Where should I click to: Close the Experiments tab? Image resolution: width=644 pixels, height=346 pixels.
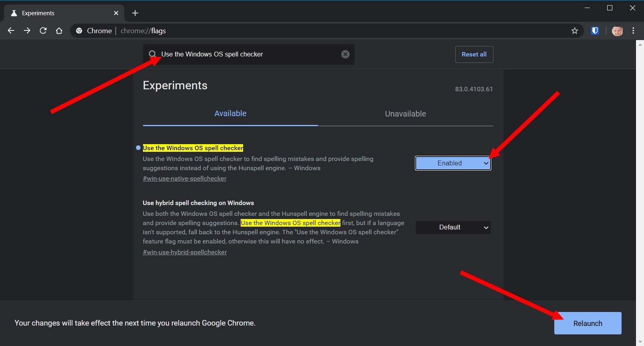(x=116, y=13)
